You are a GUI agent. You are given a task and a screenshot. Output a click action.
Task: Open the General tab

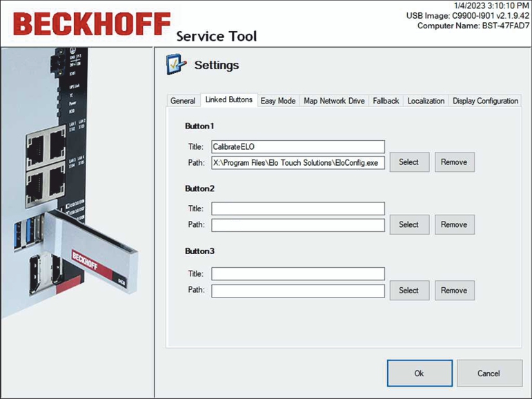pyautogui.click(x=183, y=101)
